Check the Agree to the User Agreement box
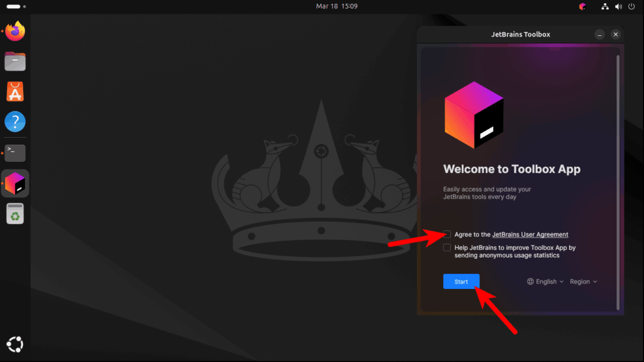This screenshot has width=644, height=362. pos(447,234)
